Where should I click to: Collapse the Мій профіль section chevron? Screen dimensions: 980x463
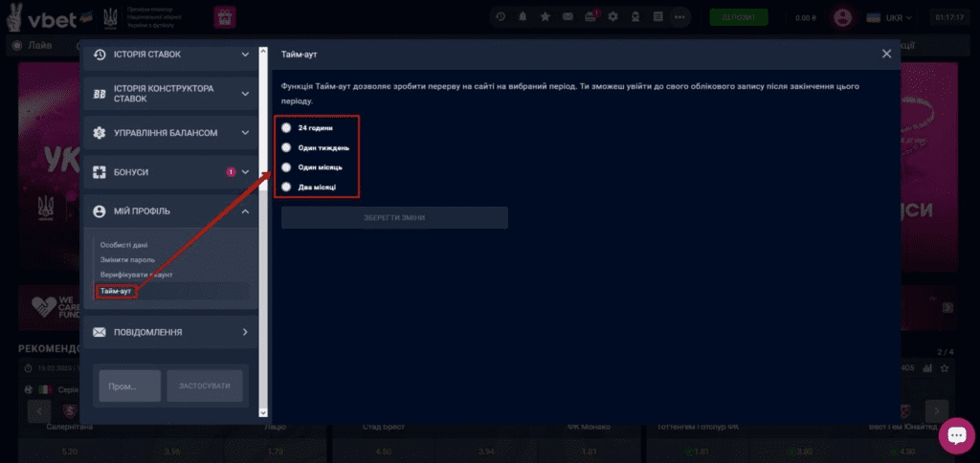(245, 211)
